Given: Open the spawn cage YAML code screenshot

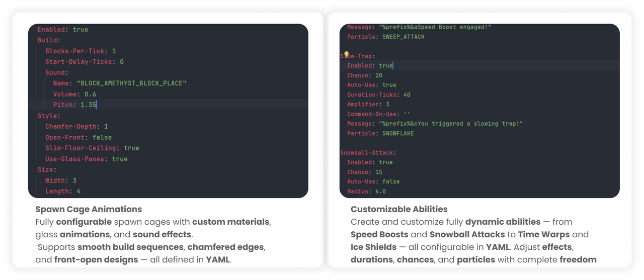Looking at the screenshot, I should (x=168, y=111).
